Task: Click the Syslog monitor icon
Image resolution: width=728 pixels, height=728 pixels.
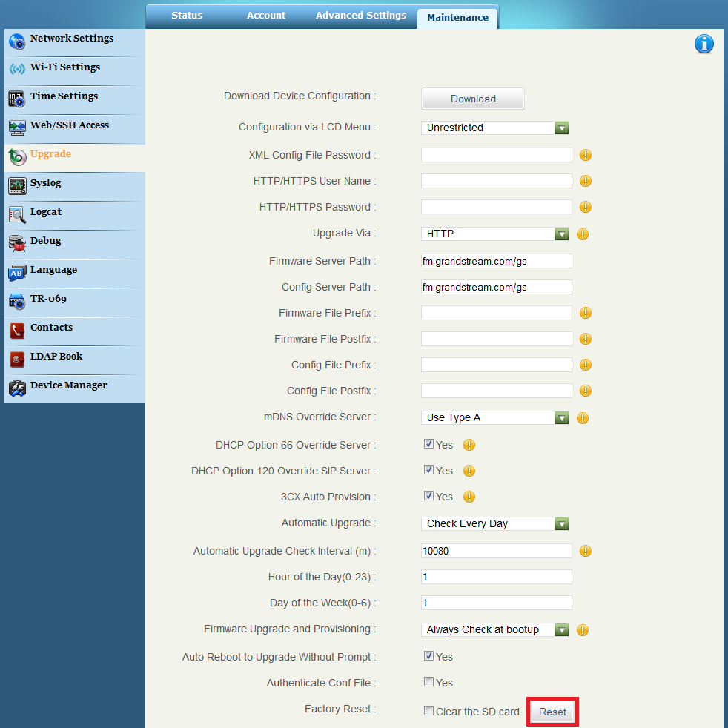Action: click(x=17, y=185)
